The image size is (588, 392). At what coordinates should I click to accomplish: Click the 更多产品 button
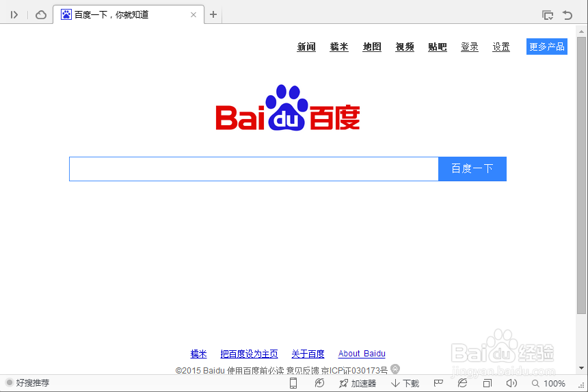tap(547, 47)
